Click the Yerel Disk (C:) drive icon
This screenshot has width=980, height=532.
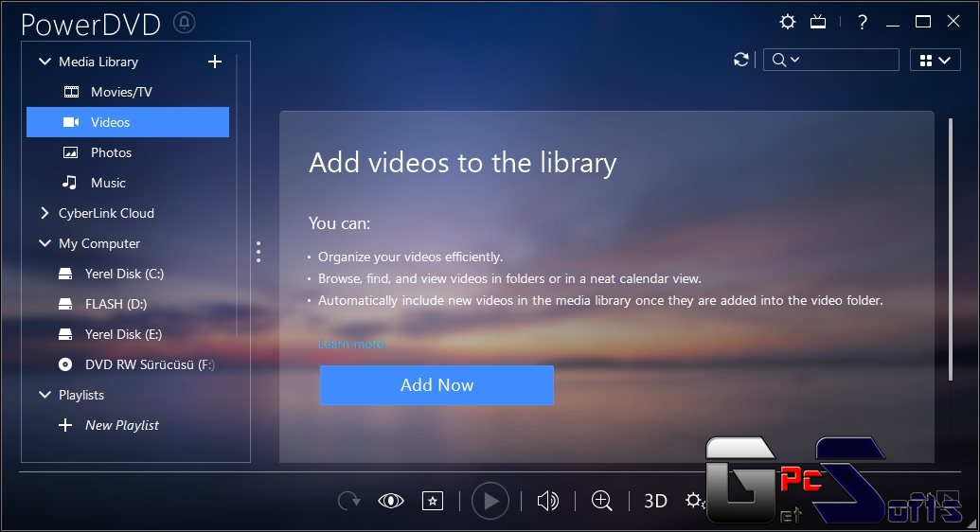[x=65, y=274]
